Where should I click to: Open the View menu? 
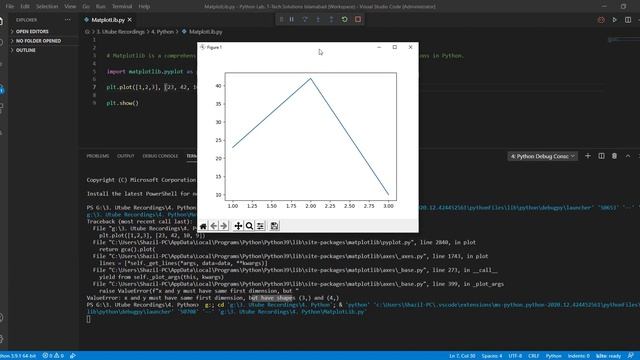[x=70, y=7]
